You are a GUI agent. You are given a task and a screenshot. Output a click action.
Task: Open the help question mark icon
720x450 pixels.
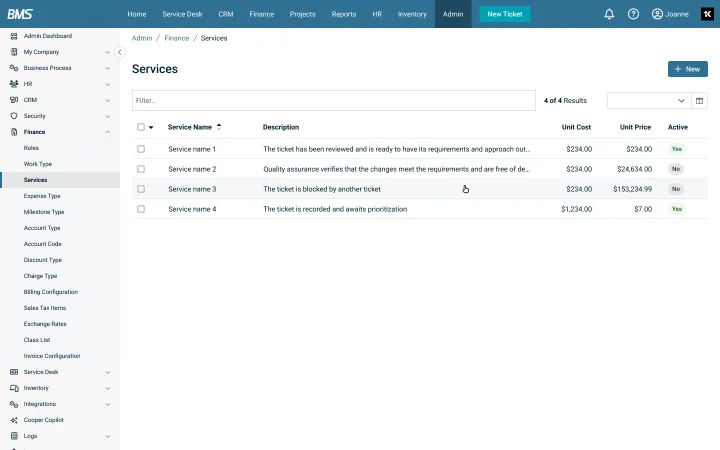(633, 14)
